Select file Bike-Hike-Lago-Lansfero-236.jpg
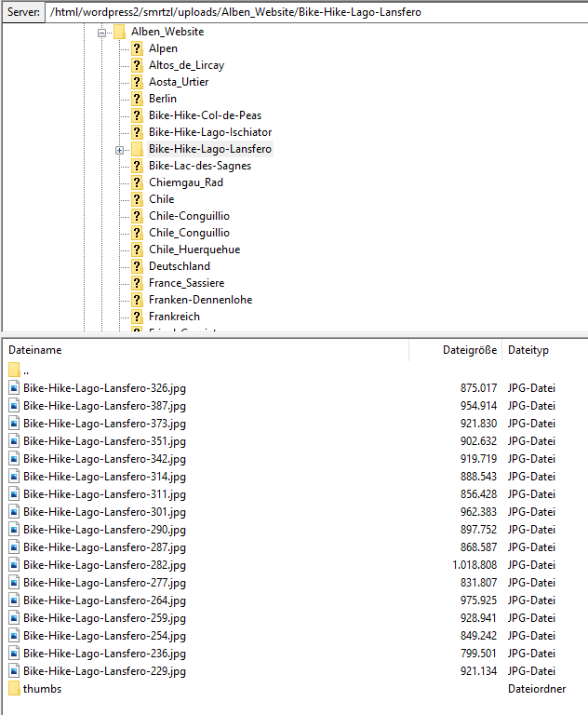The image size is (588, 715). point(104,654)
